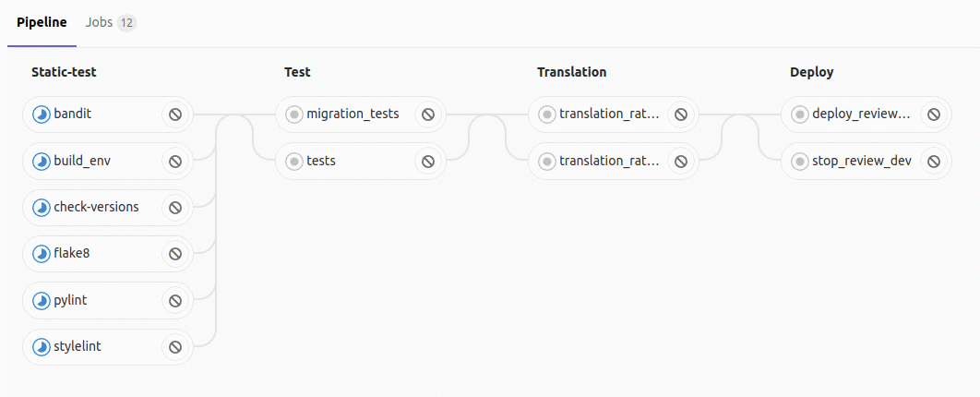Click the bandit running status icon
Viewport: 980px width, 397px height.
[42, 114]
